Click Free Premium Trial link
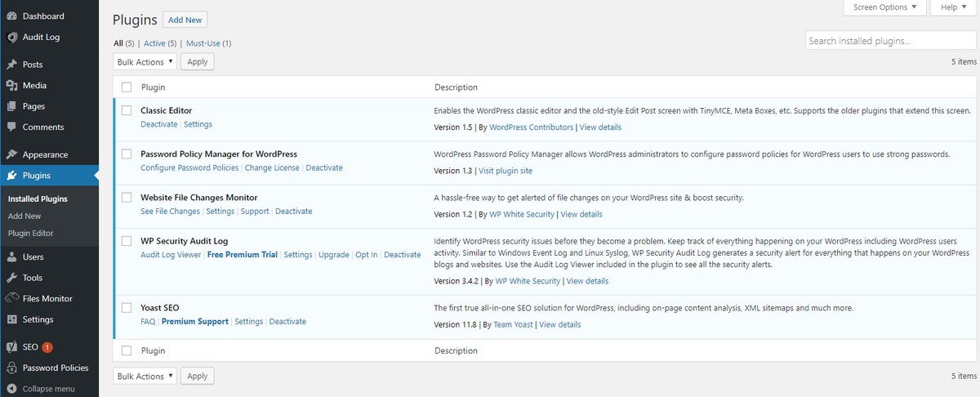Screen dimensions: 980x397 (x=243, y=255)
